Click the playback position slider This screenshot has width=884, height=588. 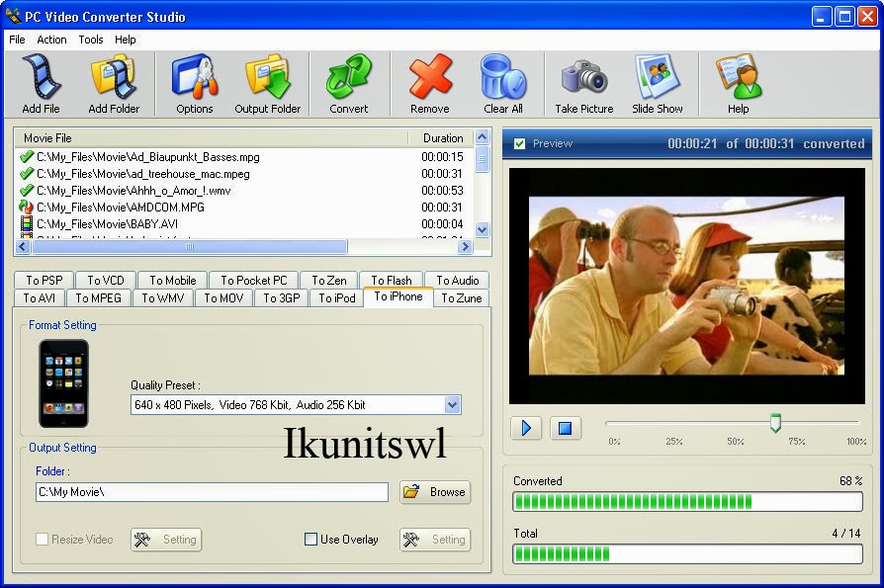pos(774,420)
